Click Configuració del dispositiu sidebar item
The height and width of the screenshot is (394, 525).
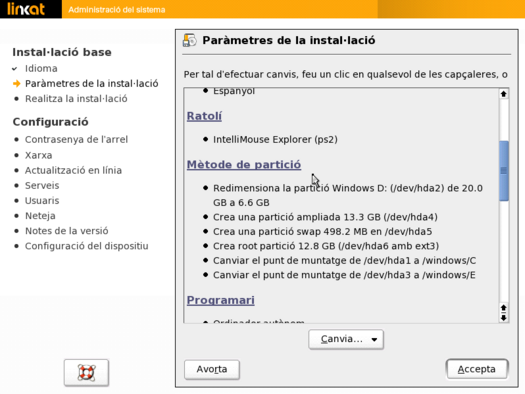click(x=87, y=246)
